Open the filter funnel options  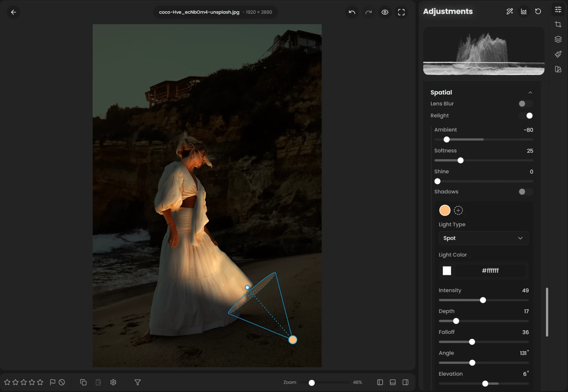coord(138,382)
